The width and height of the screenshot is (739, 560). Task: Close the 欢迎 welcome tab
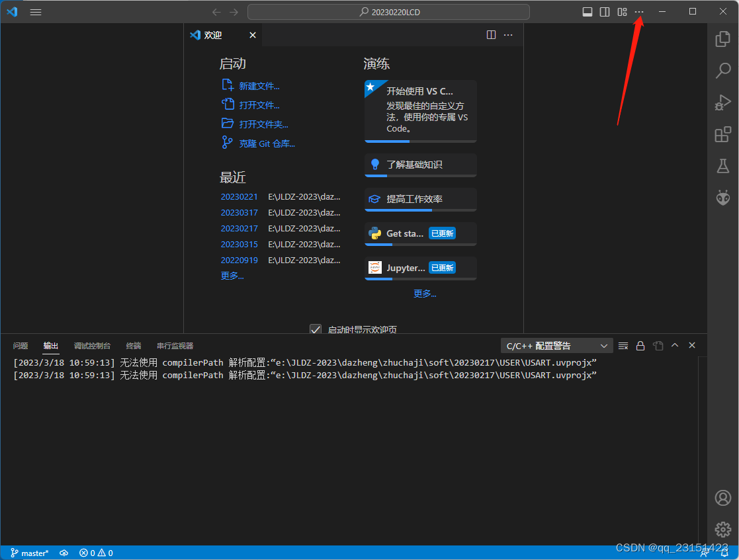point(253,35)
